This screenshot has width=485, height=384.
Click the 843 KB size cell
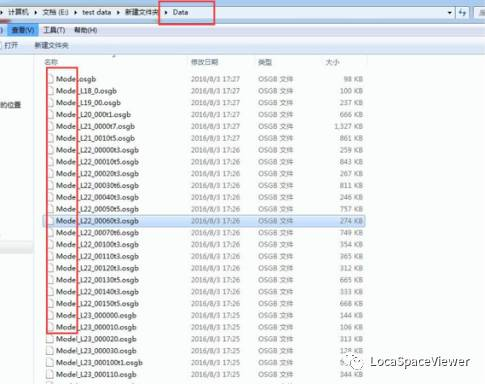pos(351,162)
